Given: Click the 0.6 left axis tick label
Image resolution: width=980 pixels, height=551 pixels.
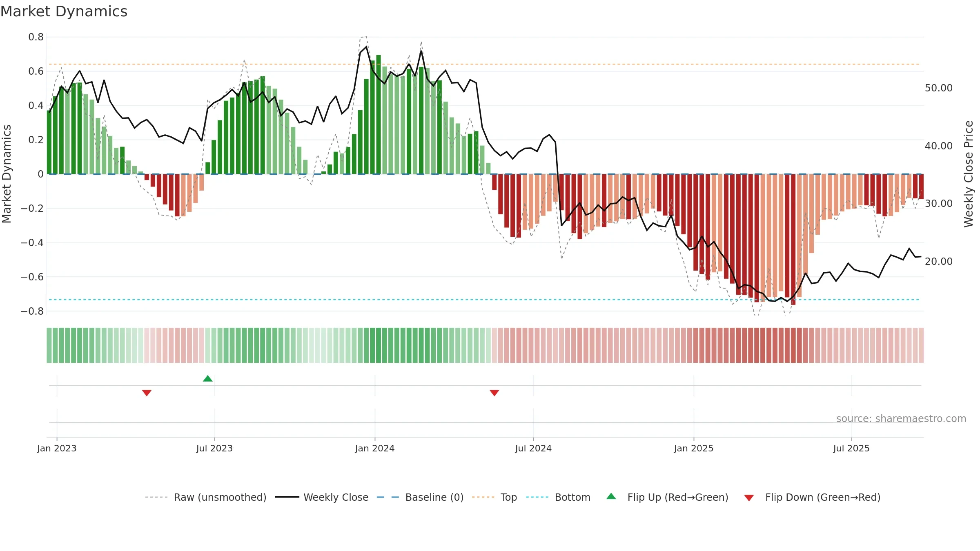Looking at the screenshot, I should pyautogui.click(x=36, y=71).
